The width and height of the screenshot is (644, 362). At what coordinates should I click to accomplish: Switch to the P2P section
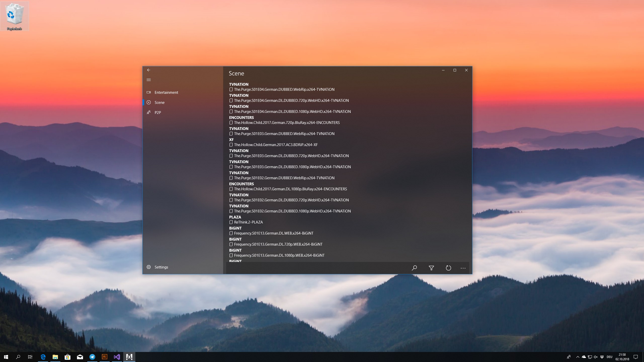point(158,112)
